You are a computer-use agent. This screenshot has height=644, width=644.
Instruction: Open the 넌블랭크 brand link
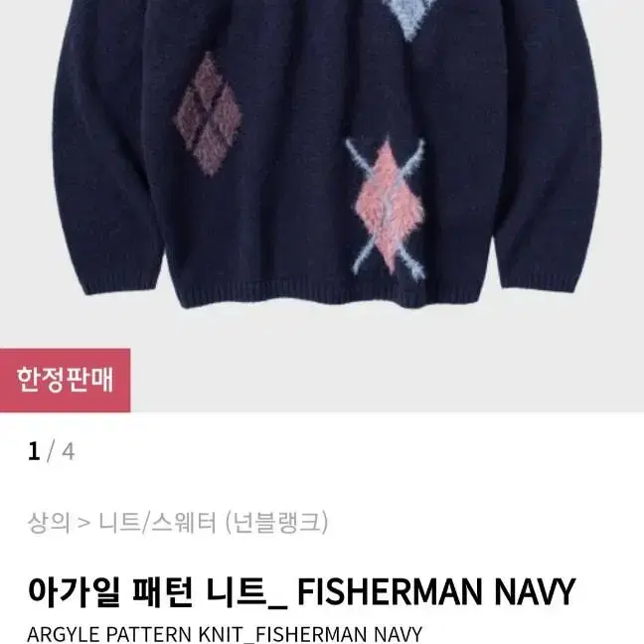(x=277, y=523)
